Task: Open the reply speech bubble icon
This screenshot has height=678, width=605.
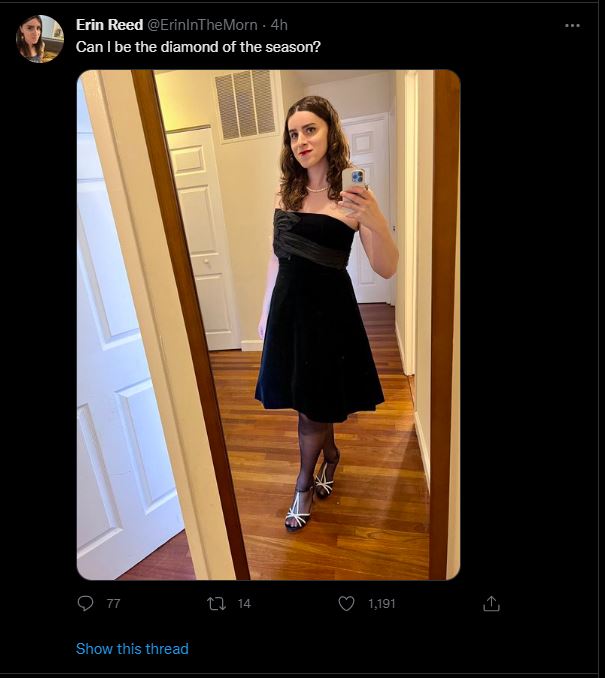Action: point(85,603)
